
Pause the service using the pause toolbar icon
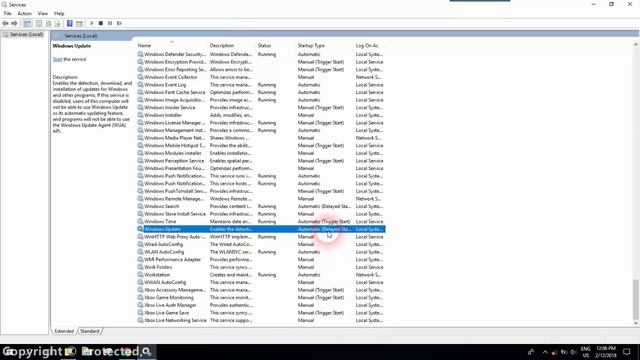point(110,23)
